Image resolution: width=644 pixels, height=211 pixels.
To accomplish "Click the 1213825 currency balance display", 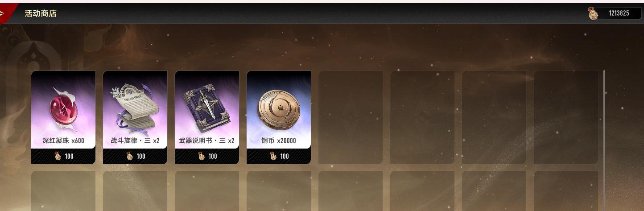I will (x=619, y=13).
